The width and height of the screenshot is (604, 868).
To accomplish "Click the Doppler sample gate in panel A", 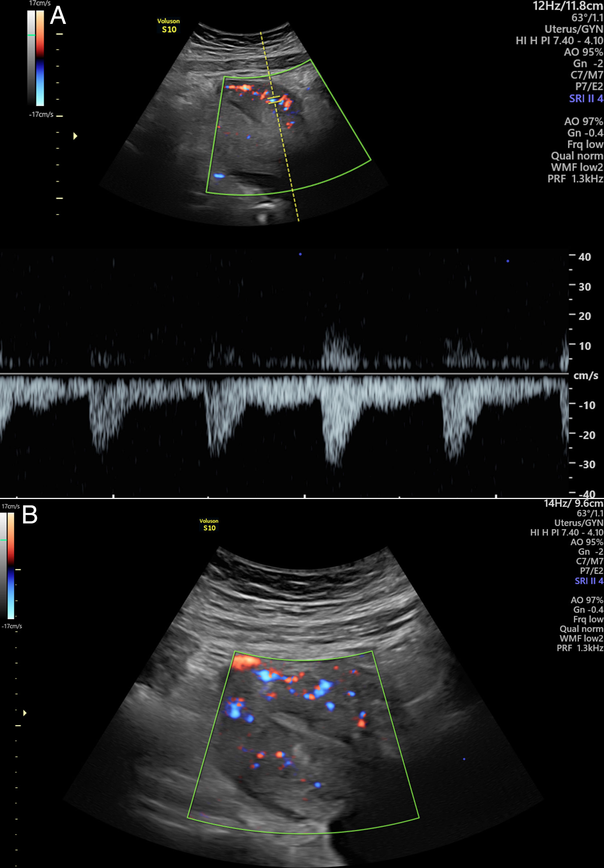I will [x=274, y=100].
